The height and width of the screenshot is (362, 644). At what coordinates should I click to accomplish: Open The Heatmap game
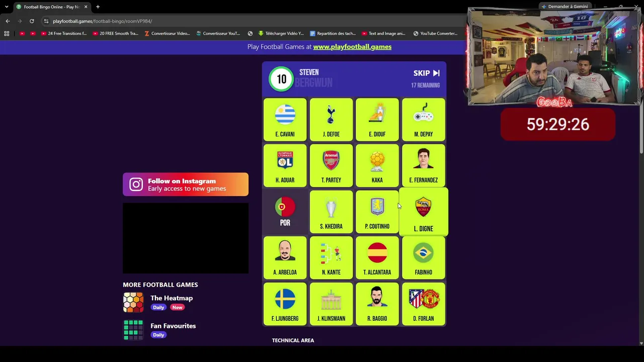click(x=172, y=298)
